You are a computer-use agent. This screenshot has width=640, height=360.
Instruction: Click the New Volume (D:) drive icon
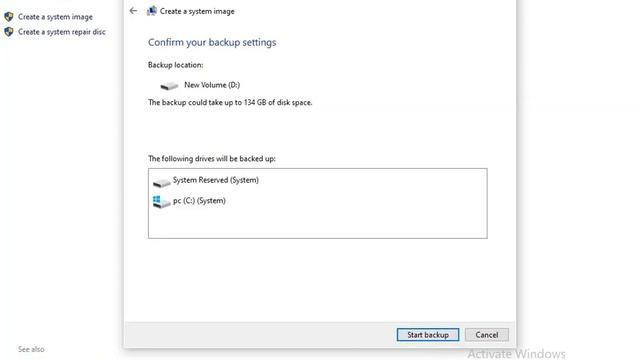(x=169, y=86)
